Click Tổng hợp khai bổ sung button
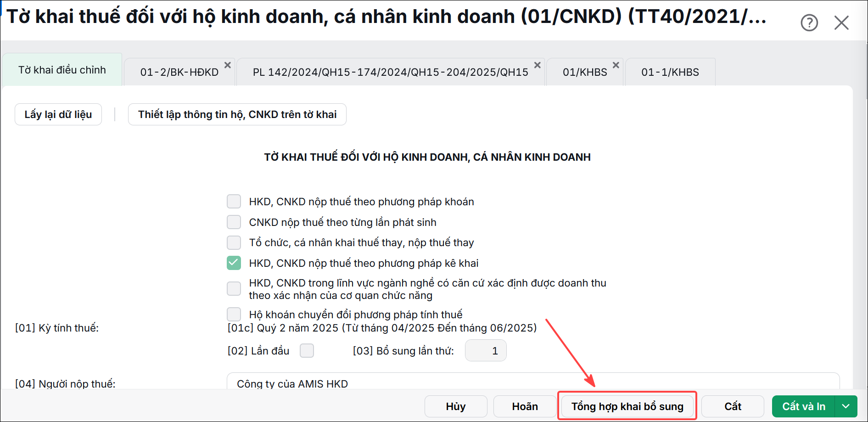The height and width of the screenshot is (422, 868). pyautogui.click(x=627, y=406)
